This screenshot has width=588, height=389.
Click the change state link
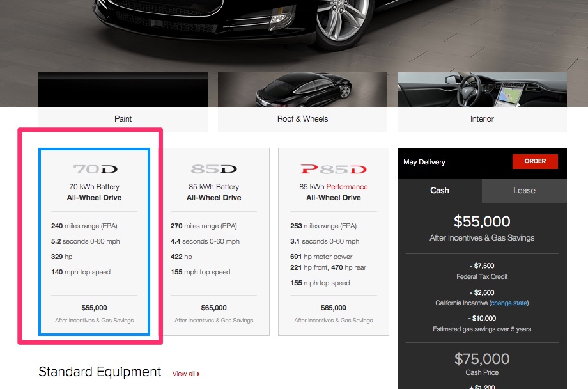click(x=509, y=303)
